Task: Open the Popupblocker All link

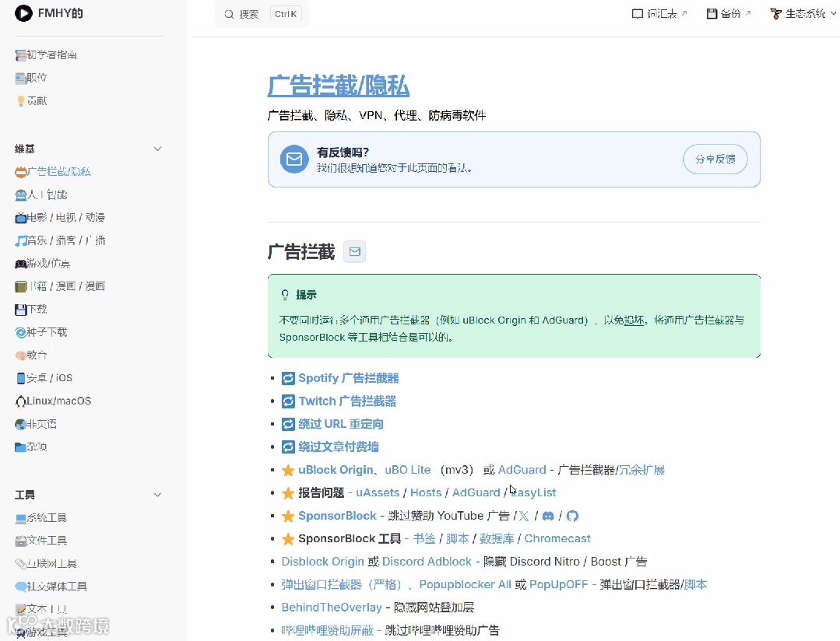Action: (465, 585)
